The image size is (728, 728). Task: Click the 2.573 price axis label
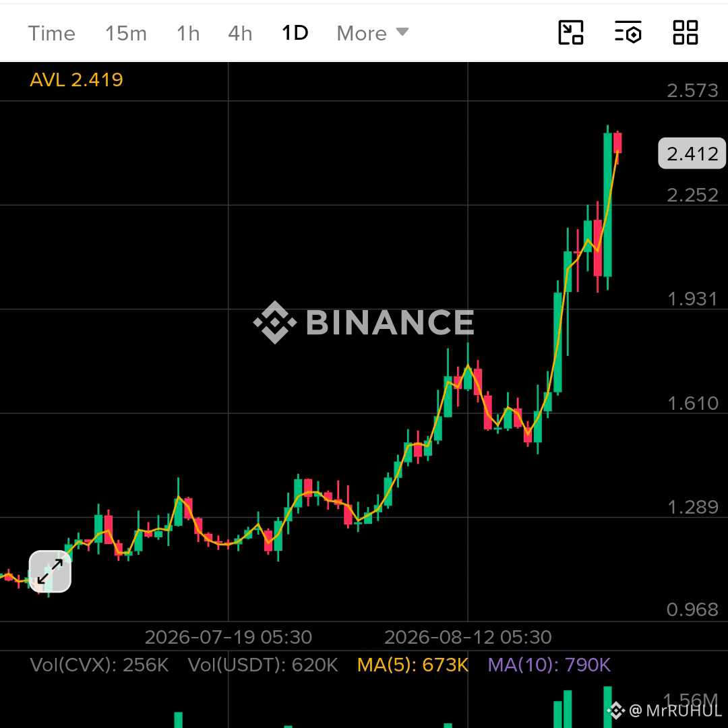click(x=692, y=90)
